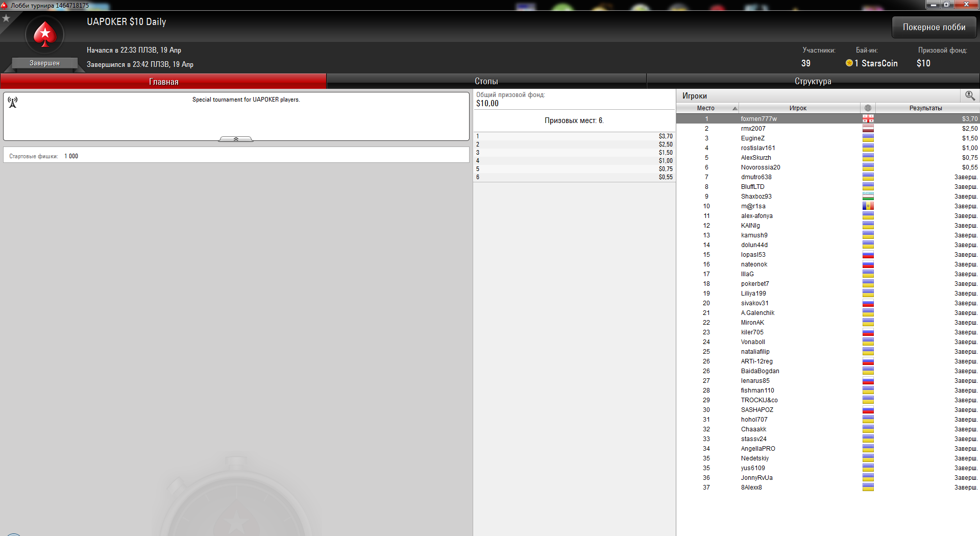Click foxmen777w's country flag
Screen dimensions: 980x536
[868, 118]
